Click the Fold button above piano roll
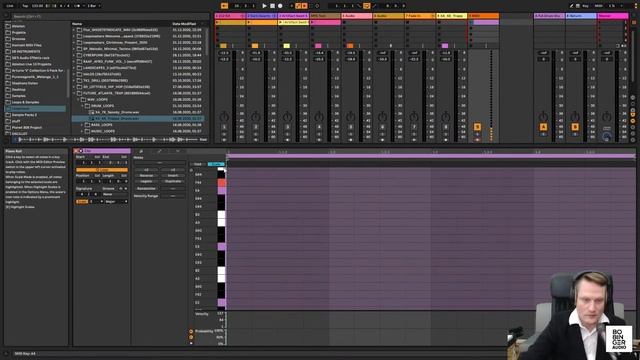This screenshot has height=360, width=640. click(198, 164)
